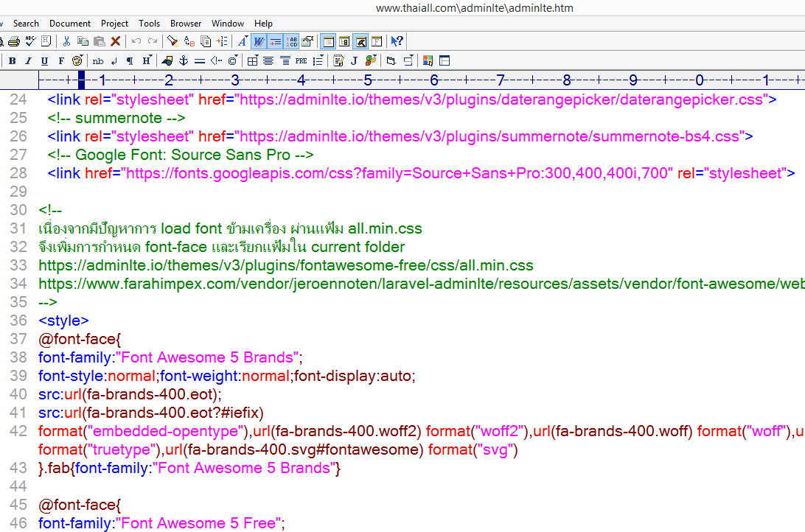
Task: Click the anchor hyperlink icon
Action: point(184,60)
